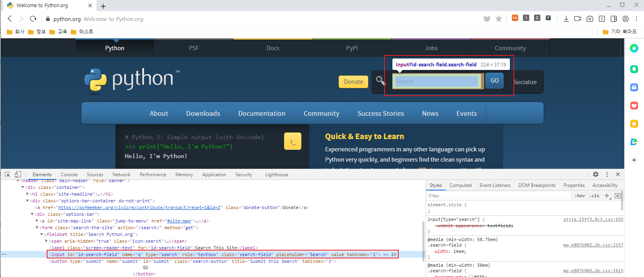
Task: Collapse the div class="options-bar" node
Action: [32, 214]
